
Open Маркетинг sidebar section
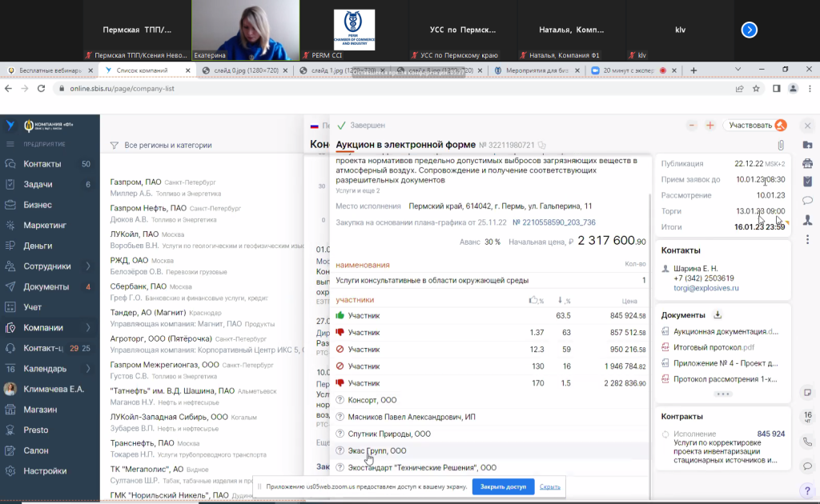pos(45,225)
